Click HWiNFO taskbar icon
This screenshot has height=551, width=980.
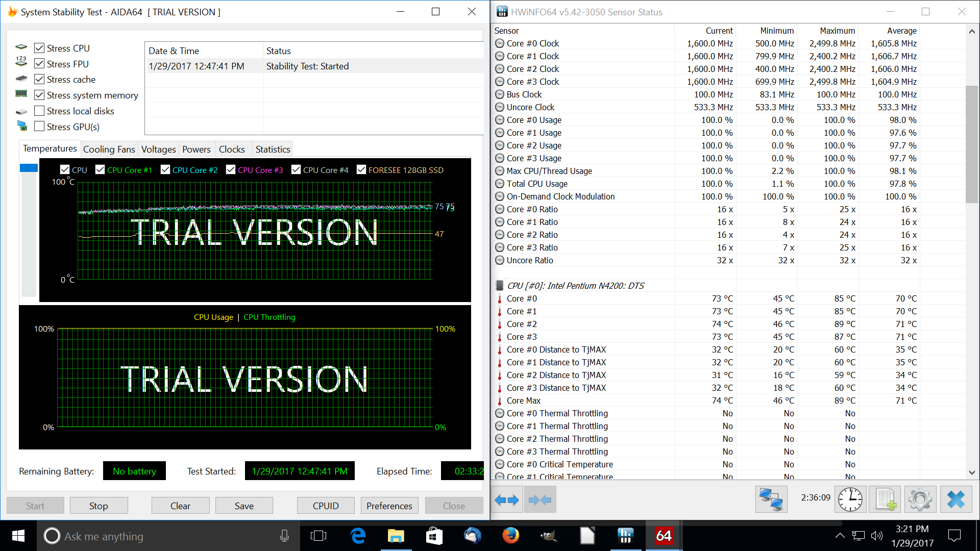coord(625,536)
